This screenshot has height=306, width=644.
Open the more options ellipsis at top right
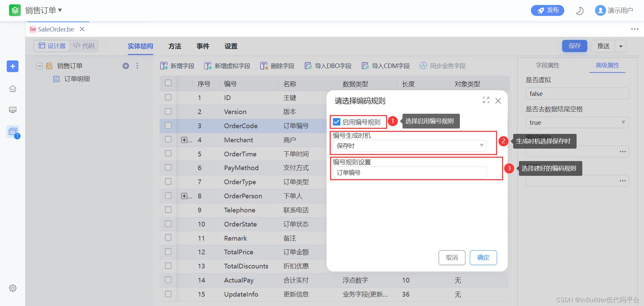[x=635, y=29]
